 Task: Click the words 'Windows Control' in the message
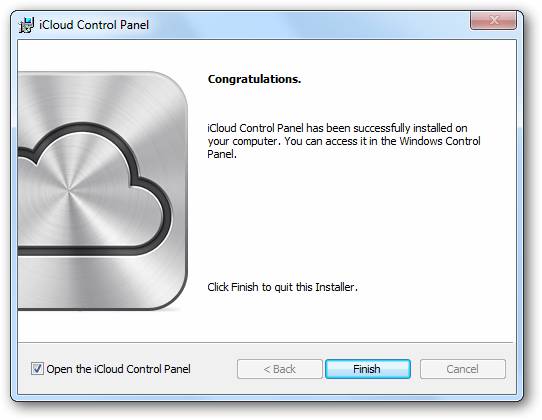[440, 141]
